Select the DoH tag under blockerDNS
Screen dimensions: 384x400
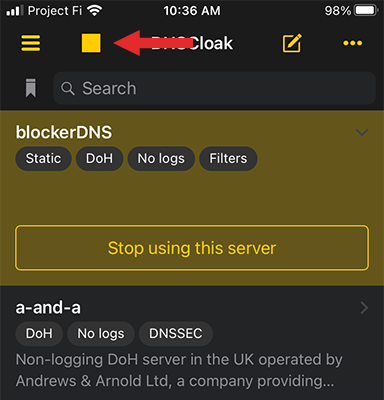coord(99,158)
